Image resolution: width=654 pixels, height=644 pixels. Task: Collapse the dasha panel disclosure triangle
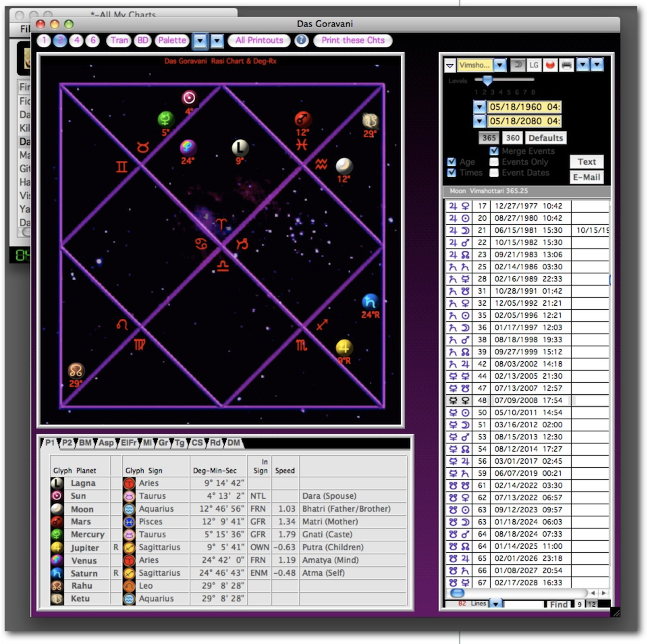[449, 65]
